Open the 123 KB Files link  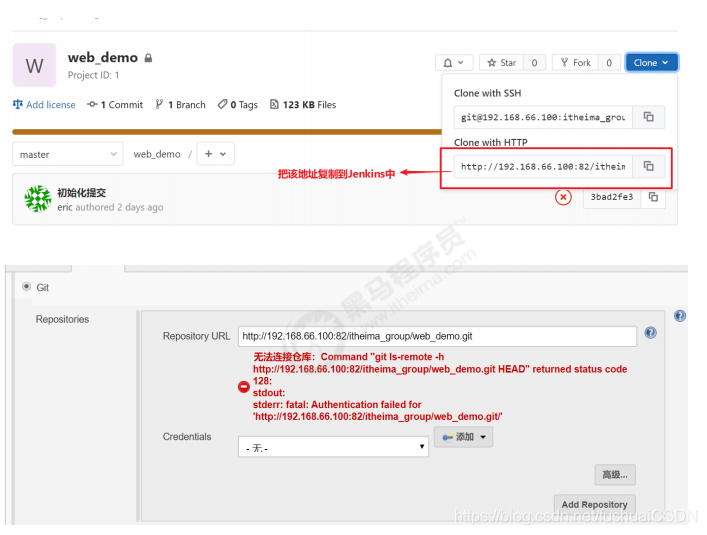click(303, 105)
